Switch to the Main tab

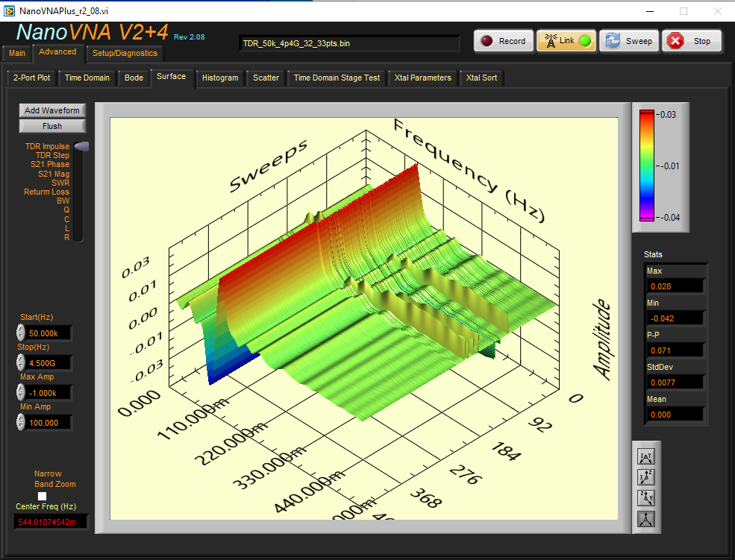(17, 54)
